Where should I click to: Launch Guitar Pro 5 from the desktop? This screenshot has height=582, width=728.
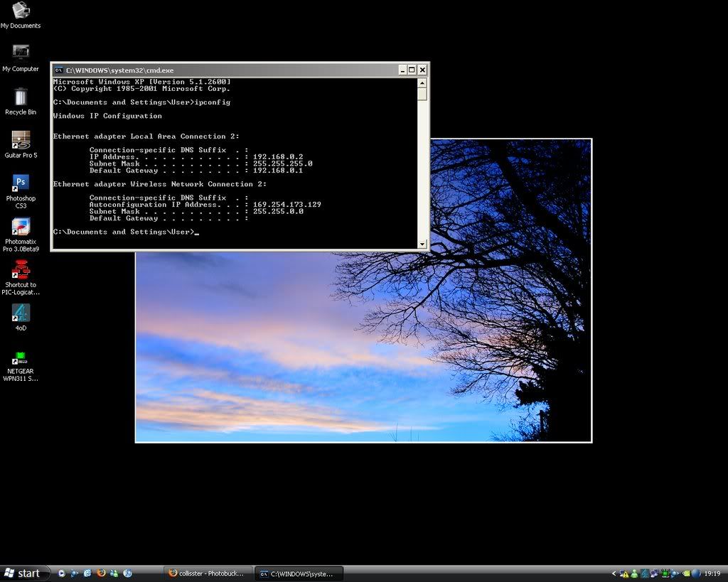[21, 140]
